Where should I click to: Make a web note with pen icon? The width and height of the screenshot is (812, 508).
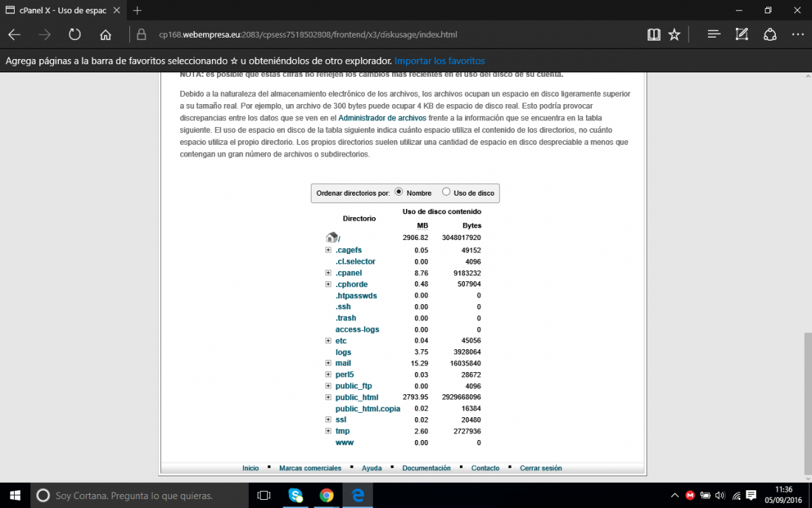(742, 35)
